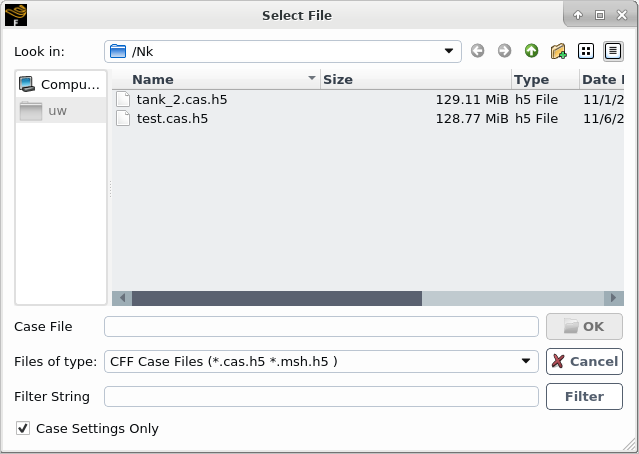Close the Select File dialog
Screen dimensions: 639x454
[622, 15]
